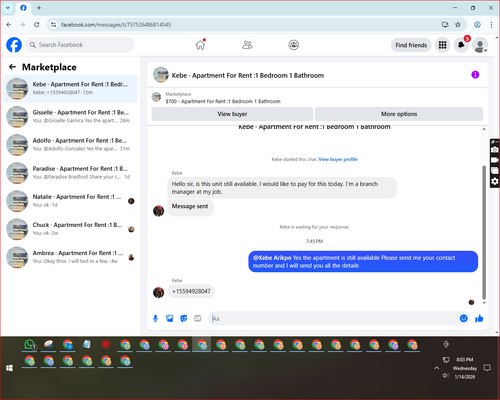The height and width of the screenshot is (400, 500).
Task: Open the purple conversation info icon
Action: tap(475, 75)
